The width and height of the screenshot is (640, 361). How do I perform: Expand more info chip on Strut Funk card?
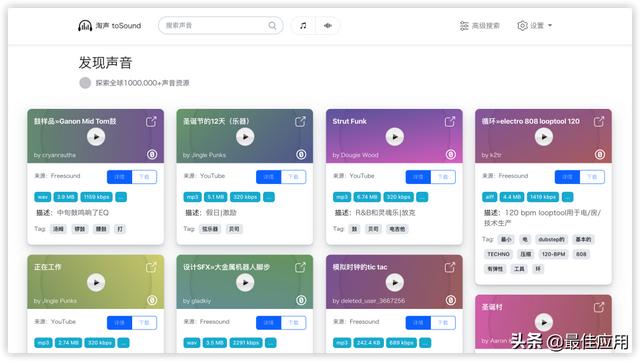click(422, 197)
